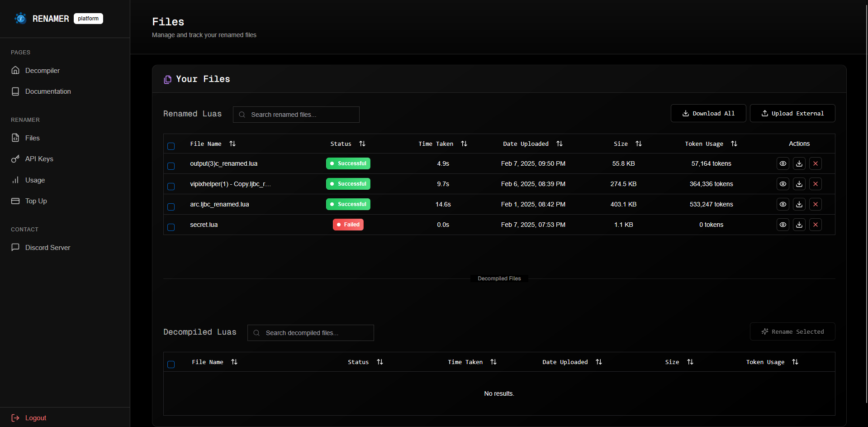Screen dimensions: 868x427
Task: Delete the arc.ljbc_renamed.lua entry
Action: coord(815,204)
